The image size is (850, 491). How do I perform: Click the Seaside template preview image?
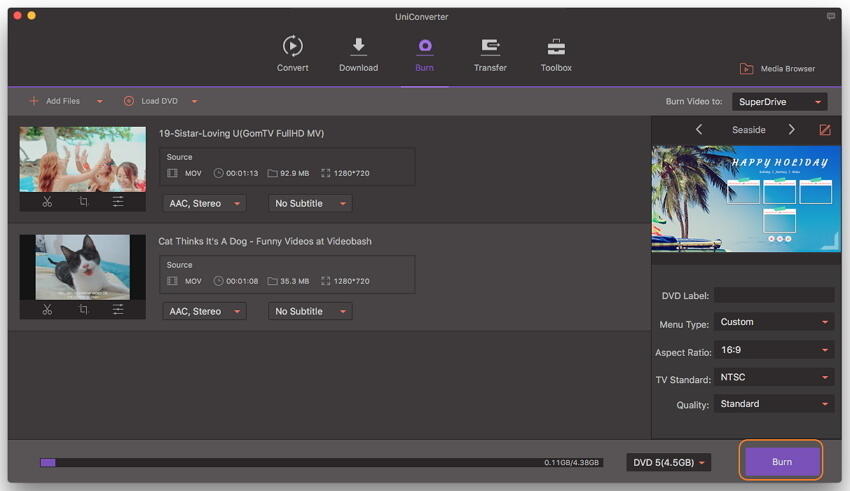746,198
